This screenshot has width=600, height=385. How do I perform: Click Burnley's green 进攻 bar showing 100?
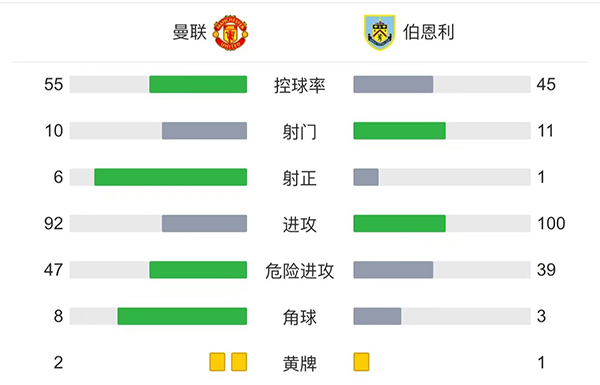pyautogui.click(x=399, y=223)
